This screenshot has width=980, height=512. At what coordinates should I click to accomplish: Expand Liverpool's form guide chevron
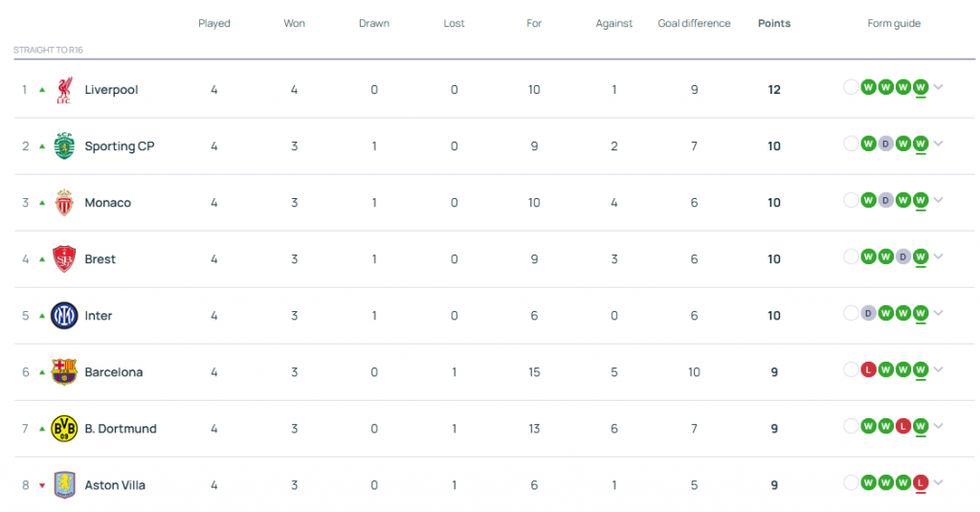[938, 87]
